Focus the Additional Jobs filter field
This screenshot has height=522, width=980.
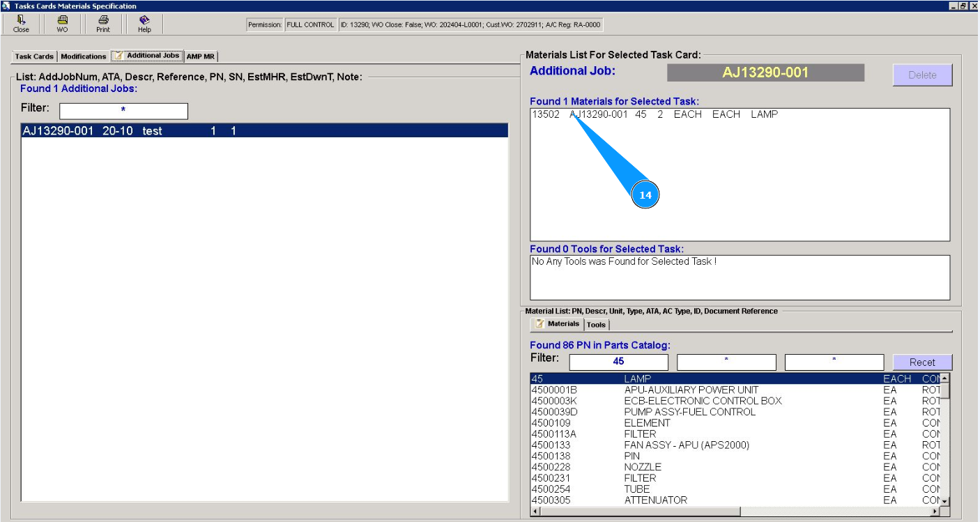(123, 111)
